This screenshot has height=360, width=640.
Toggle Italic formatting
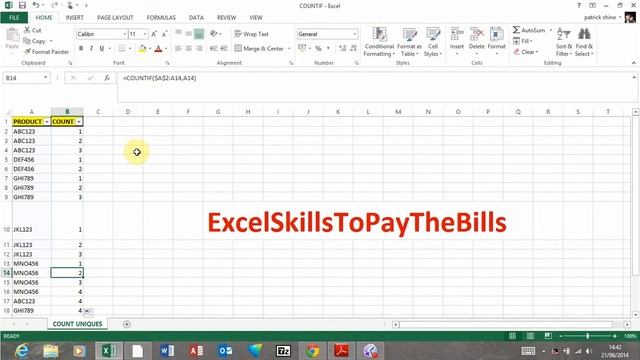pyautogui.click(x=91, y=49)
